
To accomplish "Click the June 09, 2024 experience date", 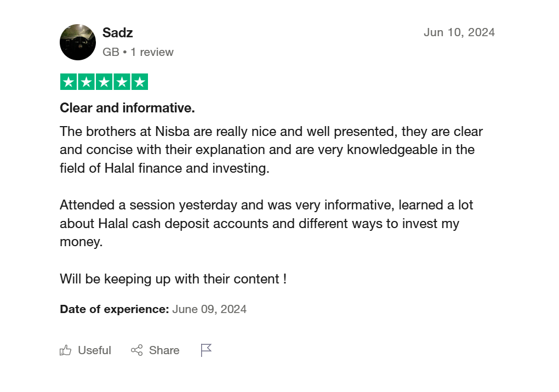I will click(209, 309).
